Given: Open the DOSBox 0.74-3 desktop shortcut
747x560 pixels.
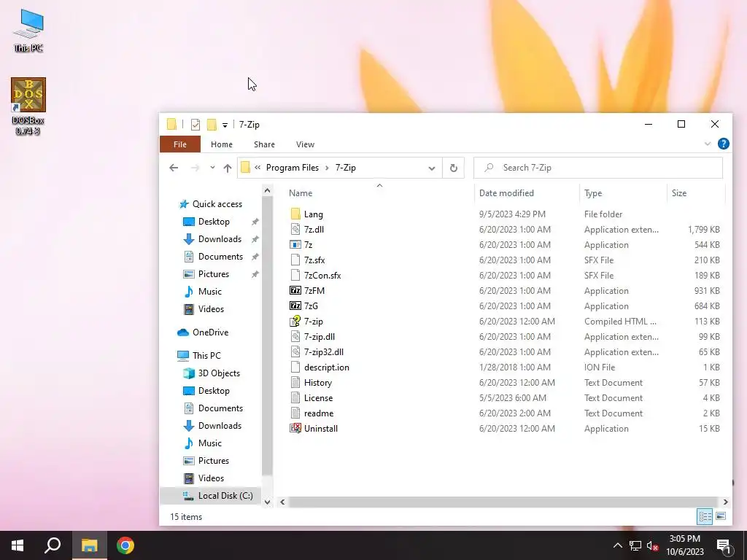Looking at the screenshot, I should click(28, 106).
